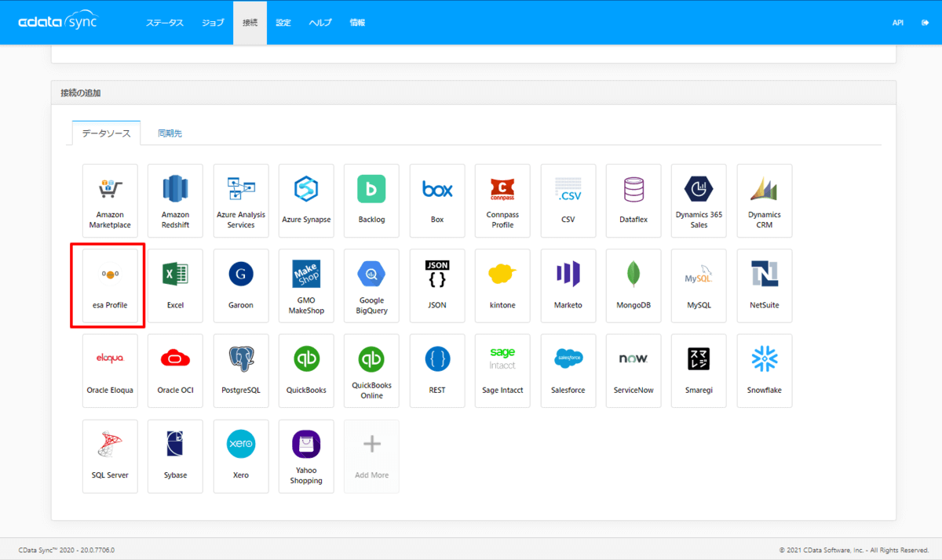Screen dimensions: 942x560
Task: Select the Azure Synapse connector
Action: (306, 201)
